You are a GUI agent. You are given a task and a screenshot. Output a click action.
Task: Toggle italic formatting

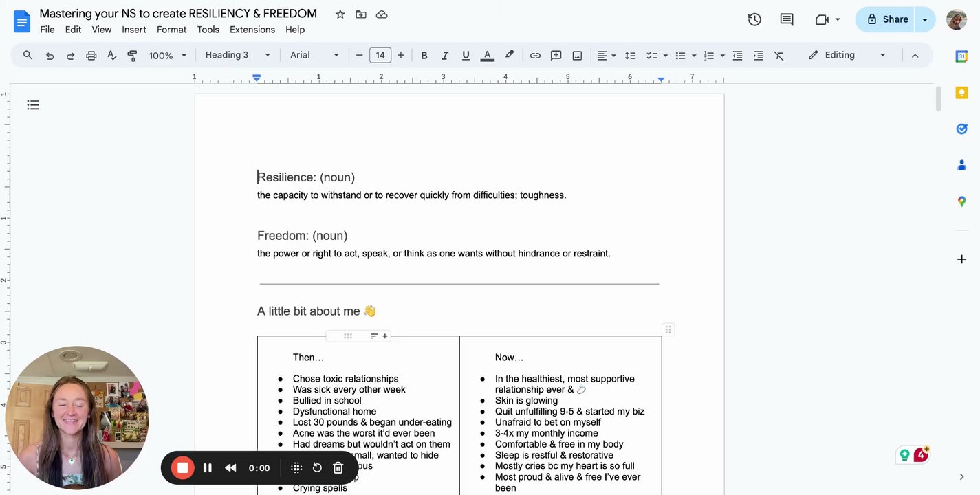(x=444, y=55)
